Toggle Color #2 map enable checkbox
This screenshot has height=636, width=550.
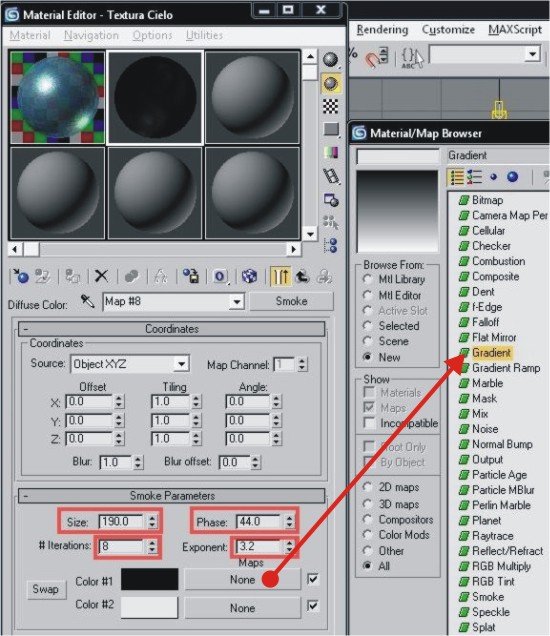tap(313, 606)
